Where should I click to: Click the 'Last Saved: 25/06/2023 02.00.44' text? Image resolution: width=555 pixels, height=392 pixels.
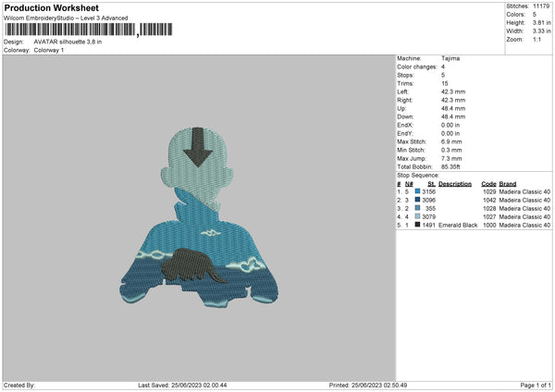point(182,385)
